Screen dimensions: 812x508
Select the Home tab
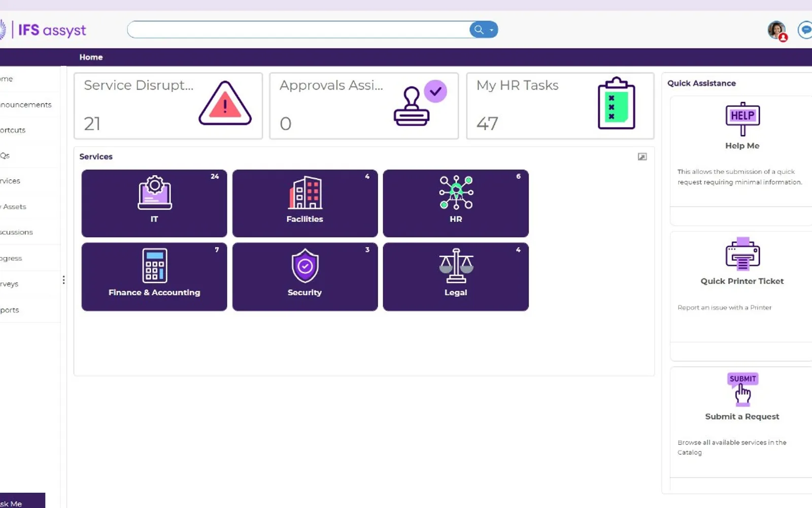coord(91,57)
